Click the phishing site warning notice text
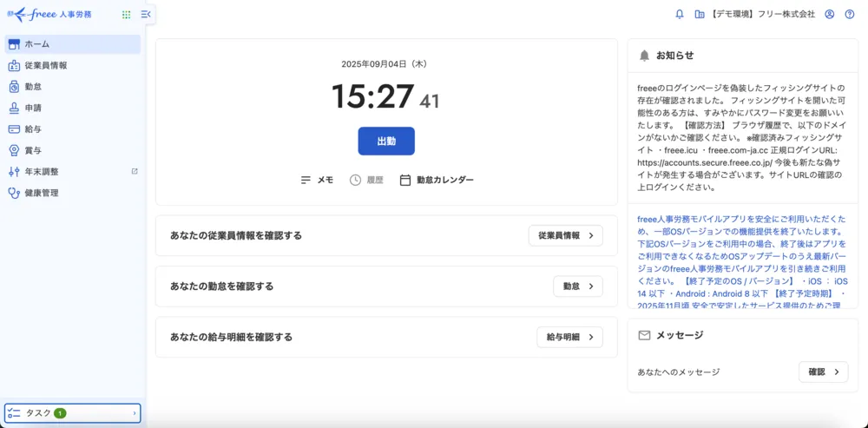868x428 pixels. pyautogui.click(x=740, y=138)
